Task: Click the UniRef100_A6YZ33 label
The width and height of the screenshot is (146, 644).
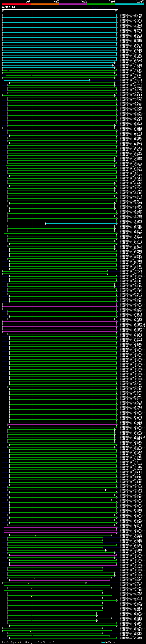Action: (131, 535)
